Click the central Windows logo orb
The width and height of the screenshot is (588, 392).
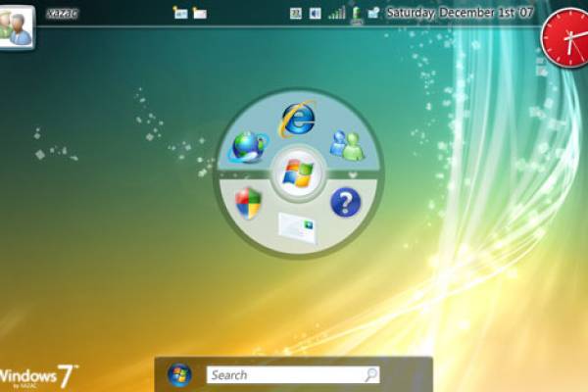[298, 173]
